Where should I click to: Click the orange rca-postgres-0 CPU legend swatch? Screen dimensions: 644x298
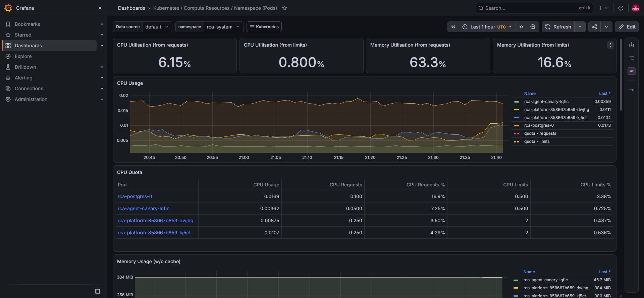pyautogui.click(x=517, y=126)
